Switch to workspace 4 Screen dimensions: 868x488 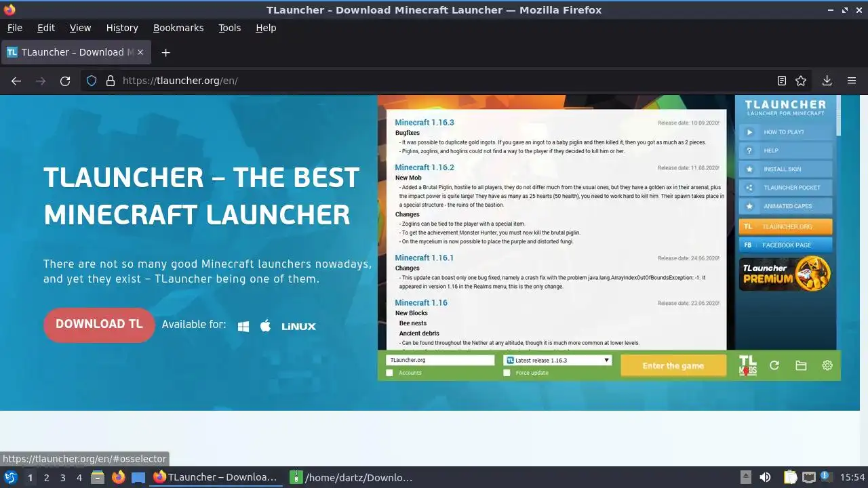(79, 477)
